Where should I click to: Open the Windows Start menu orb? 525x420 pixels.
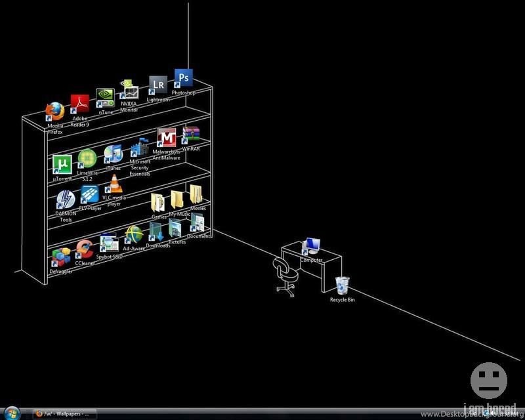[x=12, y=413]
